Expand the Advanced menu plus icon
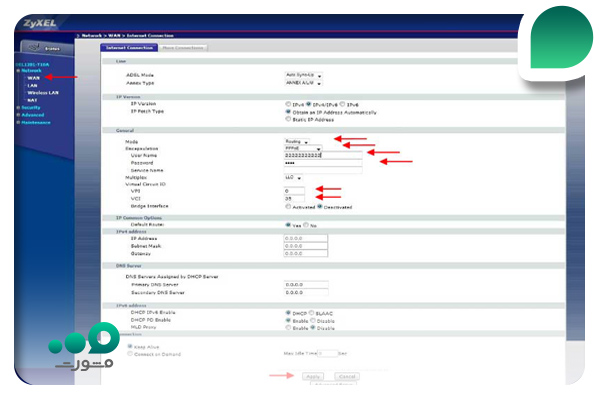 coord(18,115)
